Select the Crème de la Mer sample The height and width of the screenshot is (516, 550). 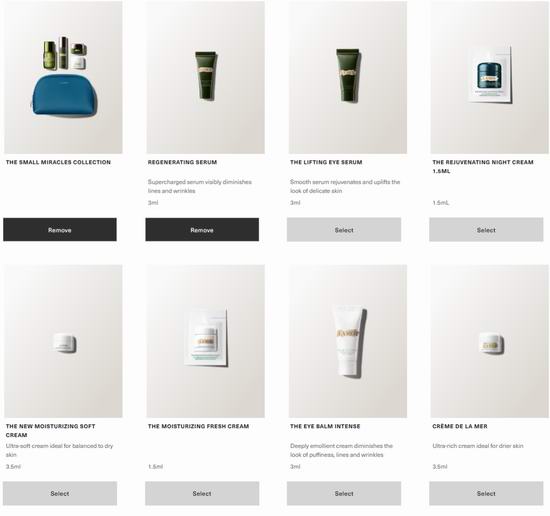click(486, 493)
